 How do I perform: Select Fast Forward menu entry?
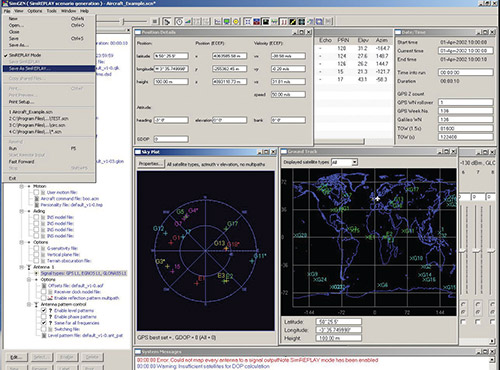(x=49, y=162)
